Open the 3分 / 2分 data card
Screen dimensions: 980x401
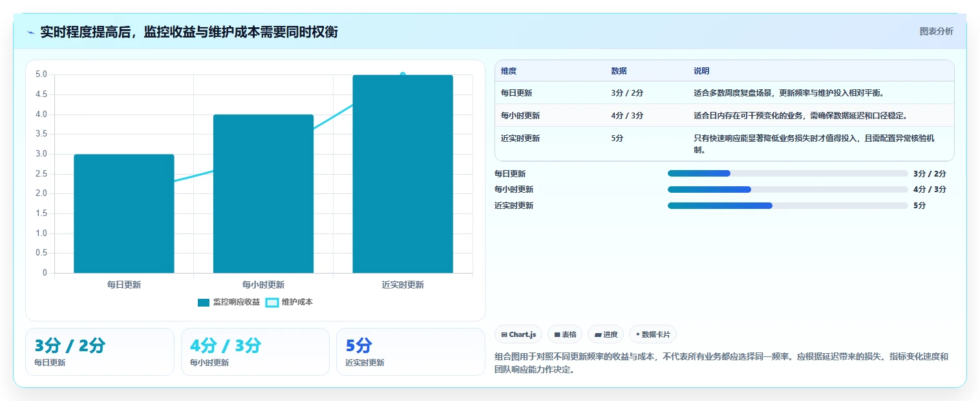tap(100, 352)
